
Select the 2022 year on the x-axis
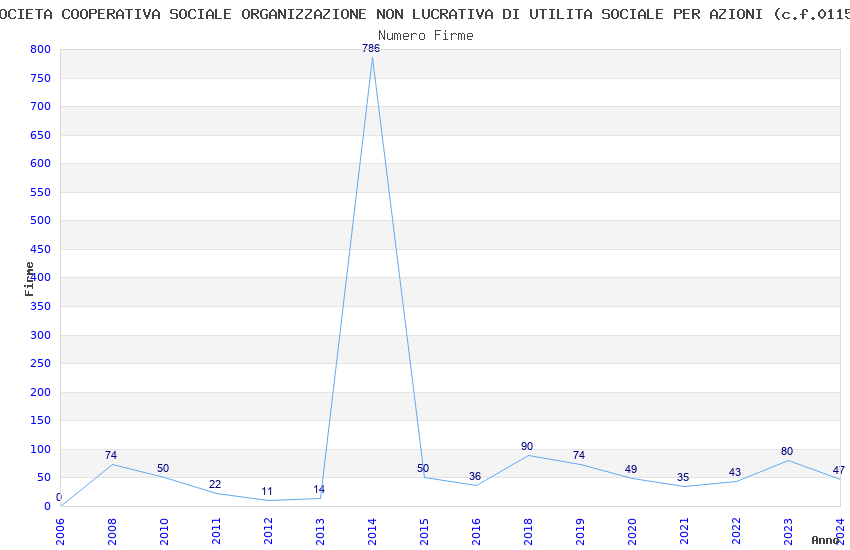click(736, 532)
